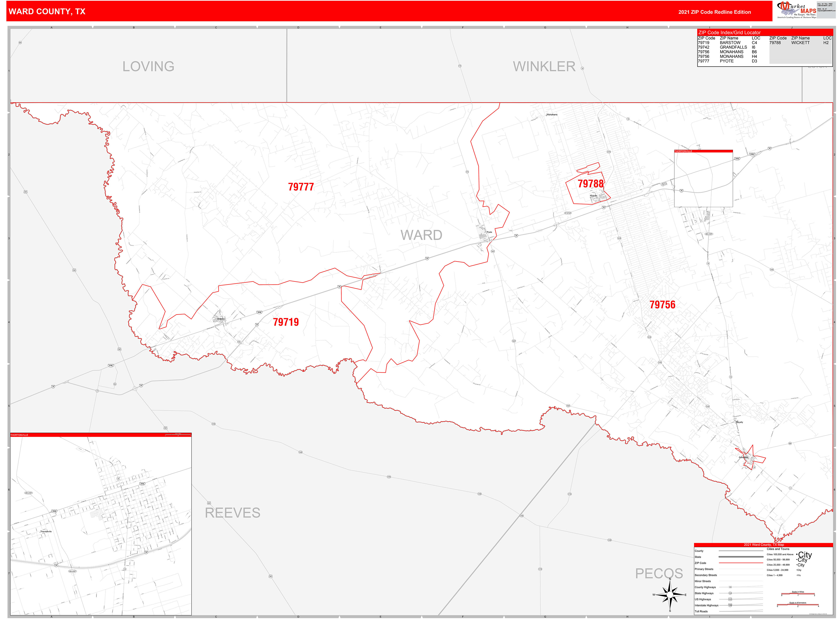Screen dimensions: 840x619
Task: Select the compass rose symbol
Action: (x=670, y=594)
